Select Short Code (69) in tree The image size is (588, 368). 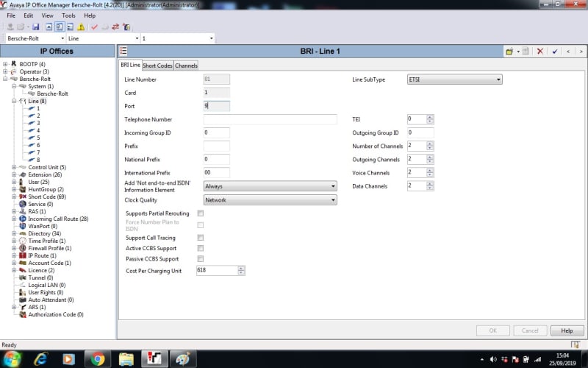tap(47, 197)
